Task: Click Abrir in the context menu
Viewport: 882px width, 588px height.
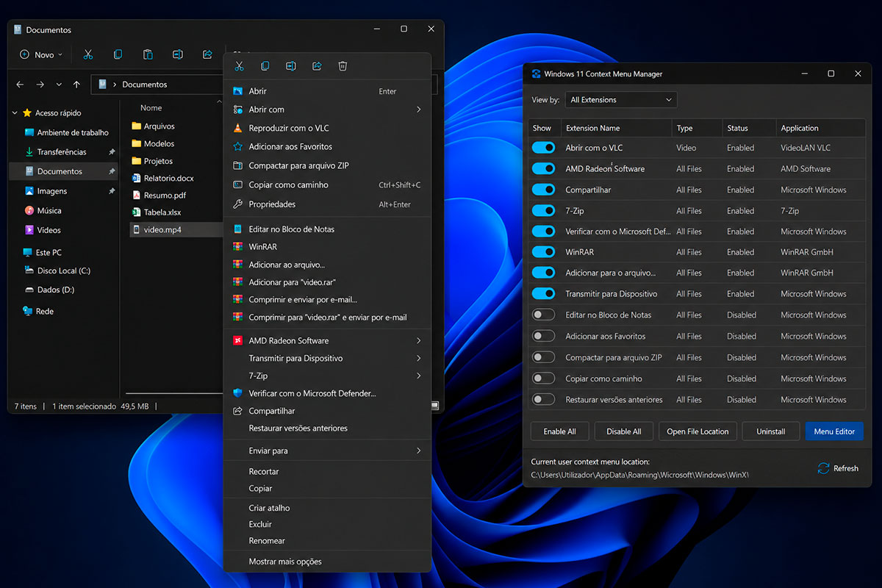Action: (327, 91)
